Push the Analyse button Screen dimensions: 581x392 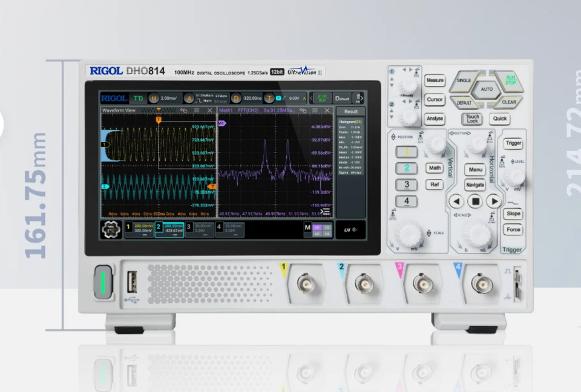coord(435,119)
